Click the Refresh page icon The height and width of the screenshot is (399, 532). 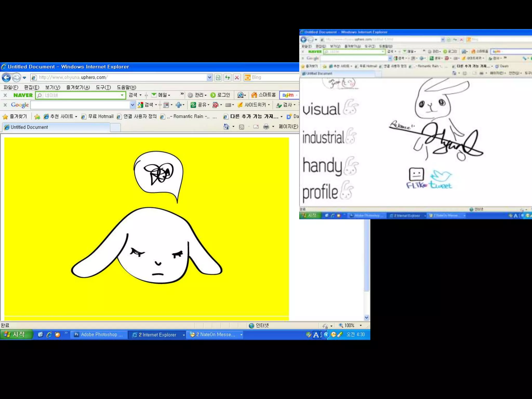(x=228, y=77)
